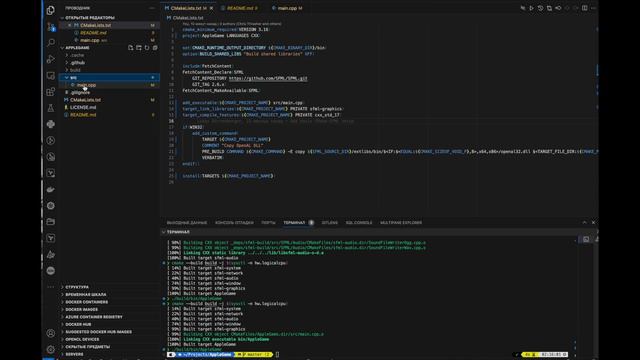Open the Accounts menu

click(x=51, y=333)
